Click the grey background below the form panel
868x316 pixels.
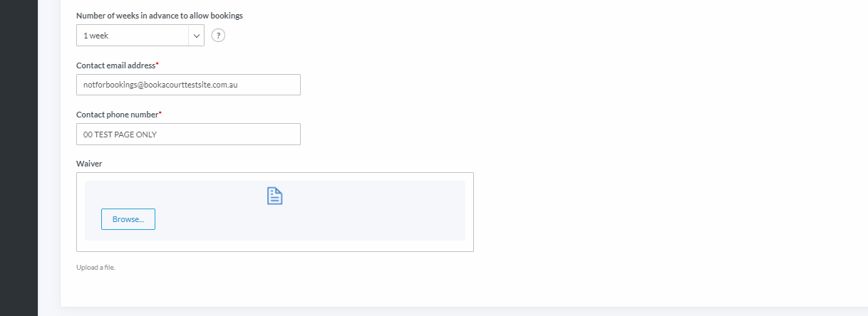pyautogui.click(x=453, y=312)
